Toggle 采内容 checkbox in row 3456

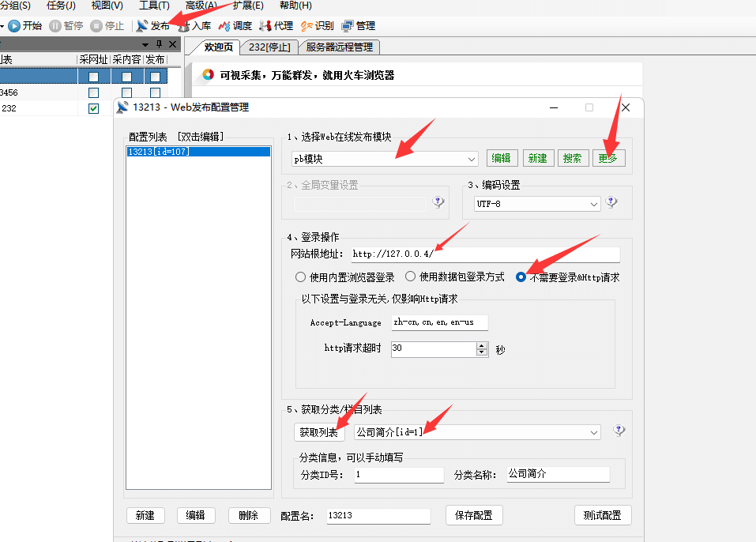tap(126, 92)
